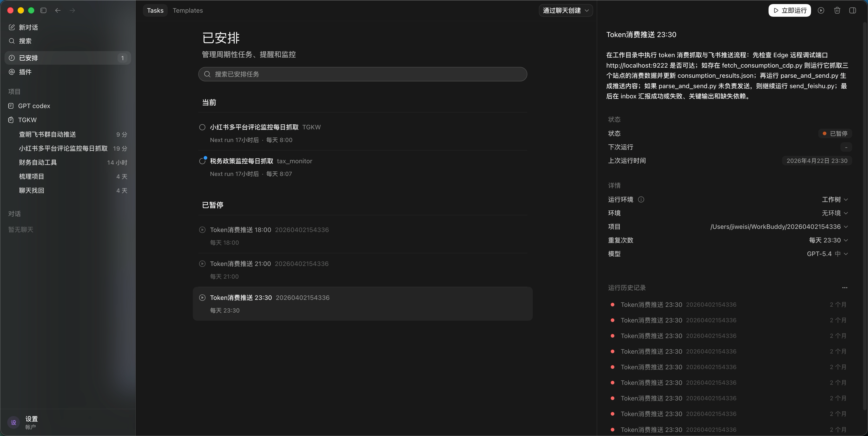Open the GPT codex project
Screen dimensions: 868x436
pyautogui.click(x=68, y=106)
